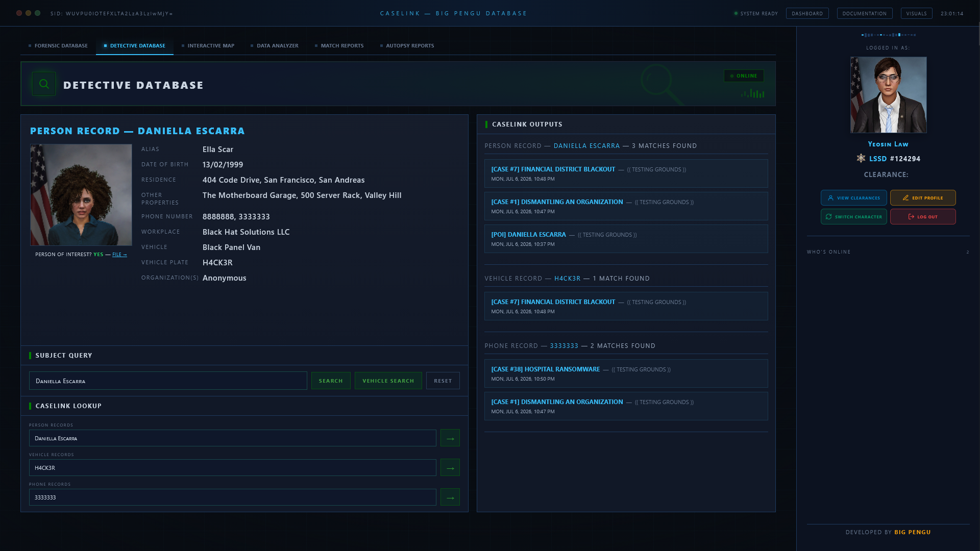Viewport: 980px width, 551px height.
Task: Open the Dashboard from top bar
Action: pos(807,14)
